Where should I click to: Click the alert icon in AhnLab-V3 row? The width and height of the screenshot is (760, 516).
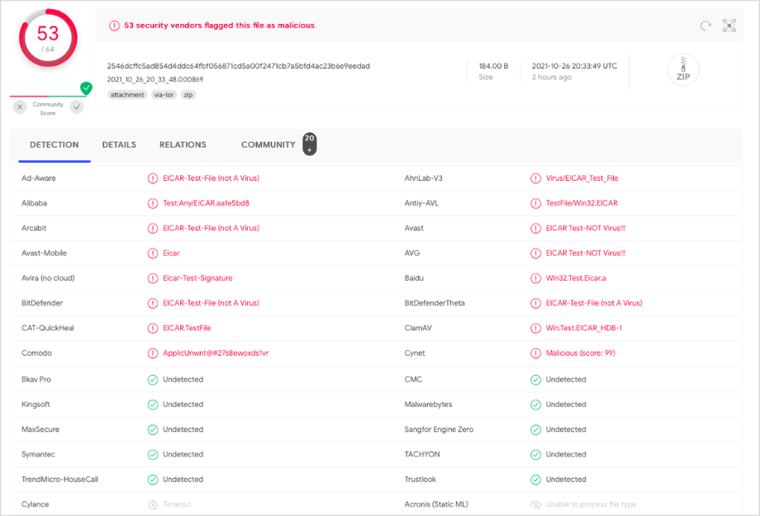click(536, 178)
